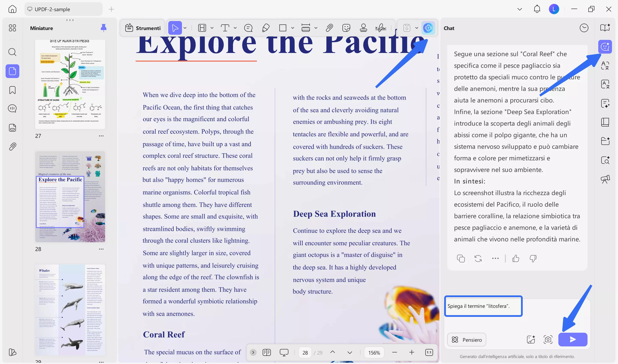Image resolution: width=618 pixels, height=364 pixels.
Task: Open the Strumenti menu
Action: tap(142, 28)
